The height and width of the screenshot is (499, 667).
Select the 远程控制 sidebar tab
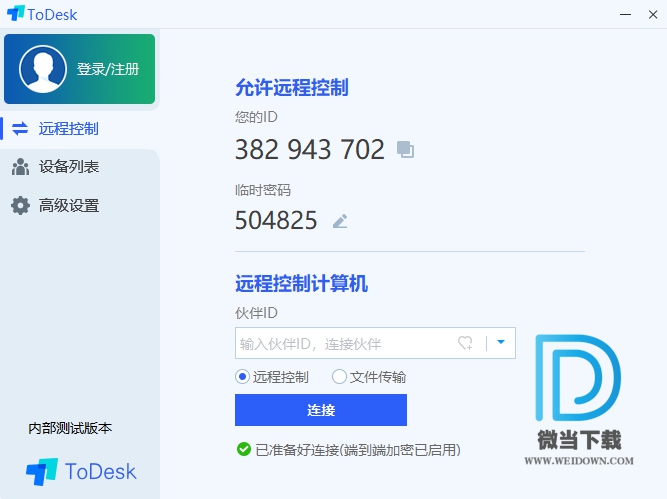(80, 128)
